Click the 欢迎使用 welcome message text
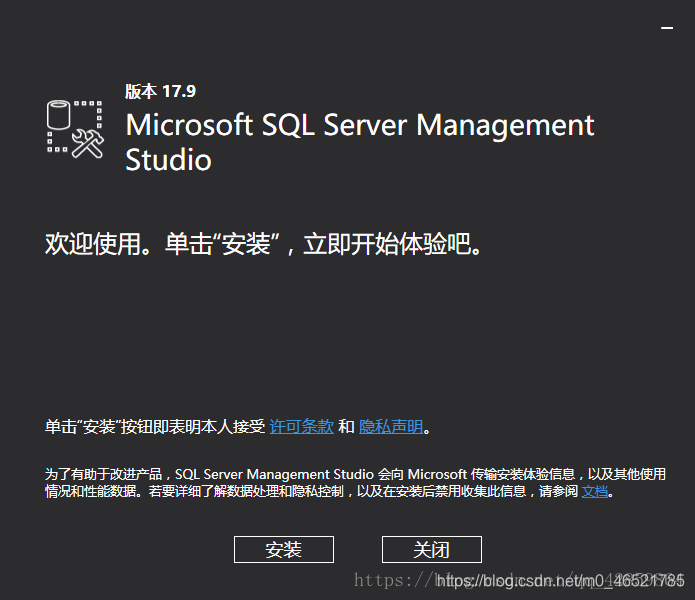Image resolution: width=695 pixels, height=600 pixels. 263,244
